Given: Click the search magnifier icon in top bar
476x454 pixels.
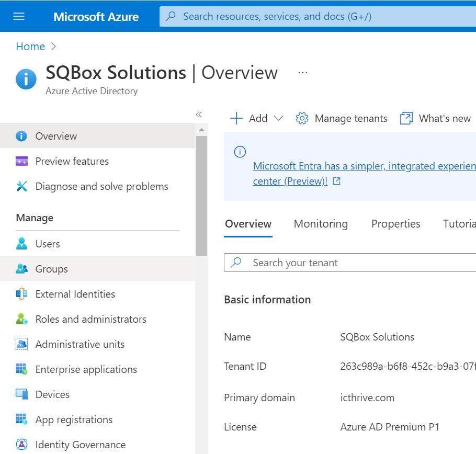Looking at the screenshot, I should (171, 16).
